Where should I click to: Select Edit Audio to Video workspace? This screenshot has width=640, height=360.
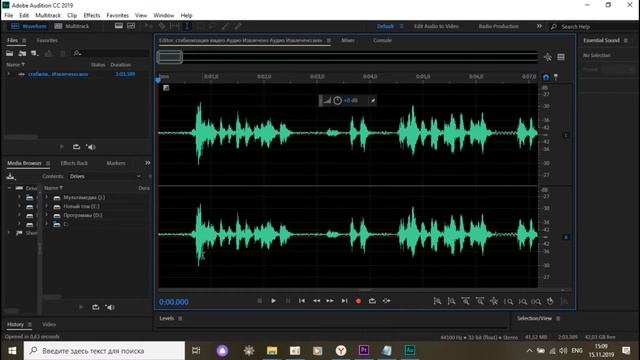[436, 26]
